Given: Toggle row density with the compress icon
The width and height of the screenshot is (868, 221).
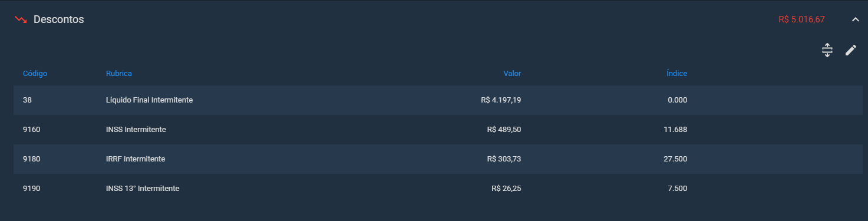Looking at the screenshot, I should 827,51.
